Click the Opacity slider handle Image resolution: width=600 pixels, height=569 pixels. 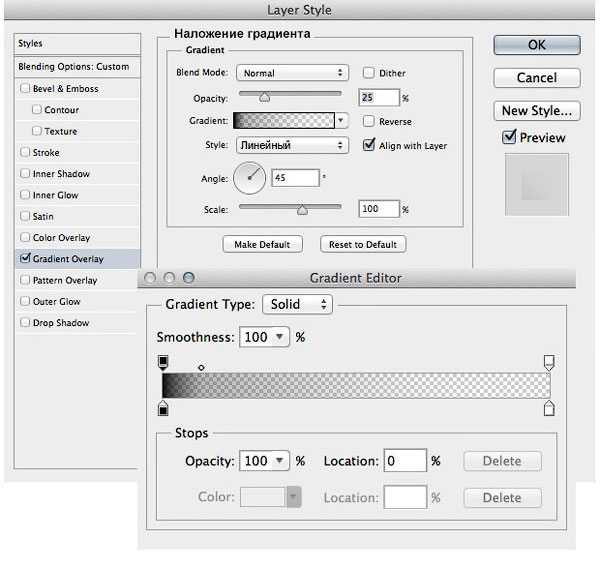(264, 97)
